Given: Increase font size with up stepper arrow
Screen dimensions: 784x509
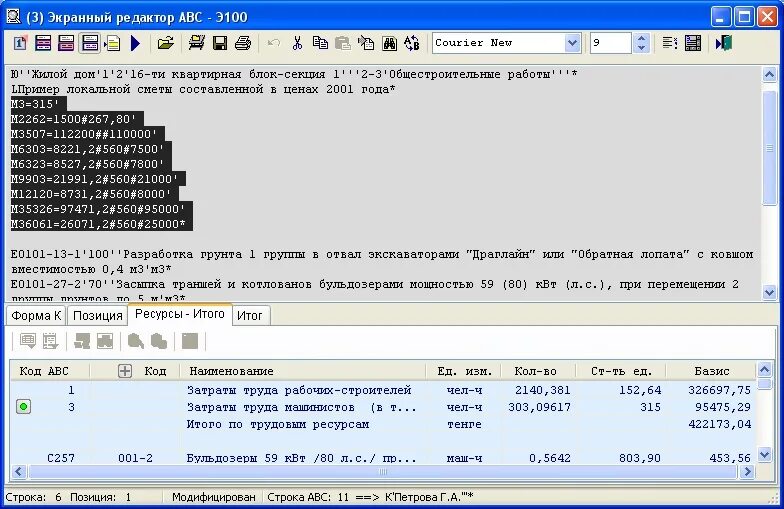Looking at the screenshot, I should point(641,38).
